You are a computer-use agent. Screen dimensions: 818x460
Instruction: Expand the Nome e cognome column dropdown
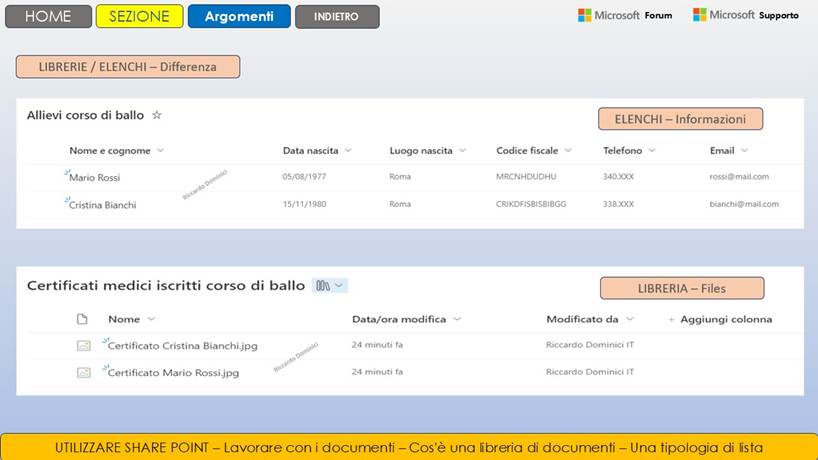point(160,150)
